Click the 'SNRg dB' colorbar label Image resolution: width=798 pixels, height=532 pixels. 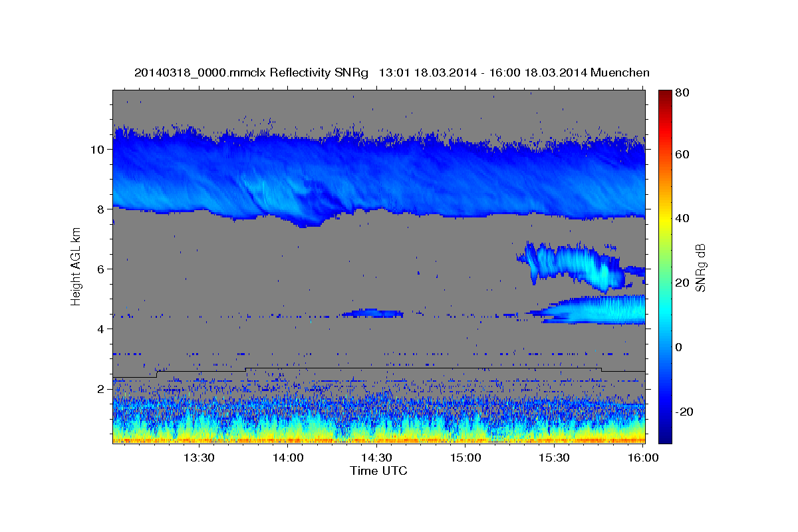coord(700,266)
